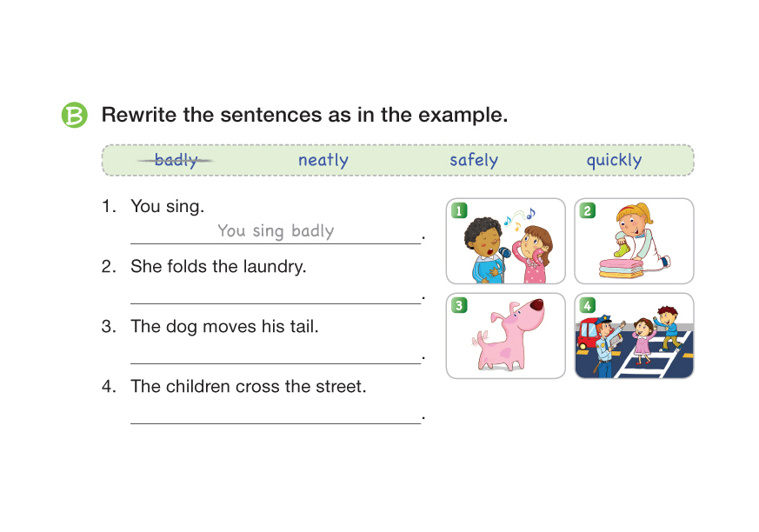Click the green B exercise icon

[x=75, y=116]
